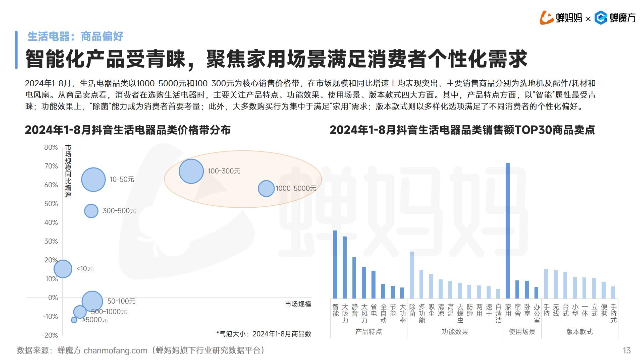Click the 80% axis tick label
The image size is (644, 362).
pyautogui.click(x=51, y=147)
